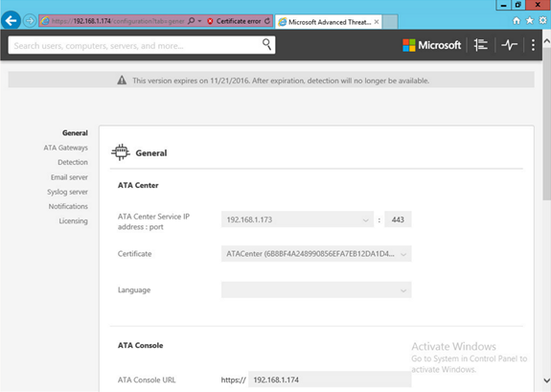This screenshot has width=551, height=392.
Task: Click the browser Back arrow button
Action: 11,21
